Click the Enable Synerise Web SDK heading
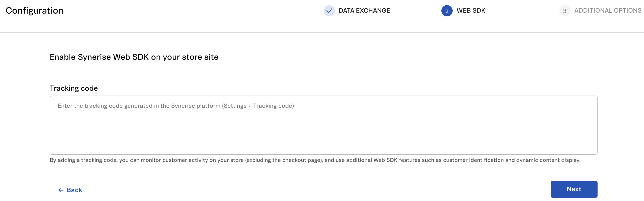This screenshot has width=644, height=201. click(134, 57)
